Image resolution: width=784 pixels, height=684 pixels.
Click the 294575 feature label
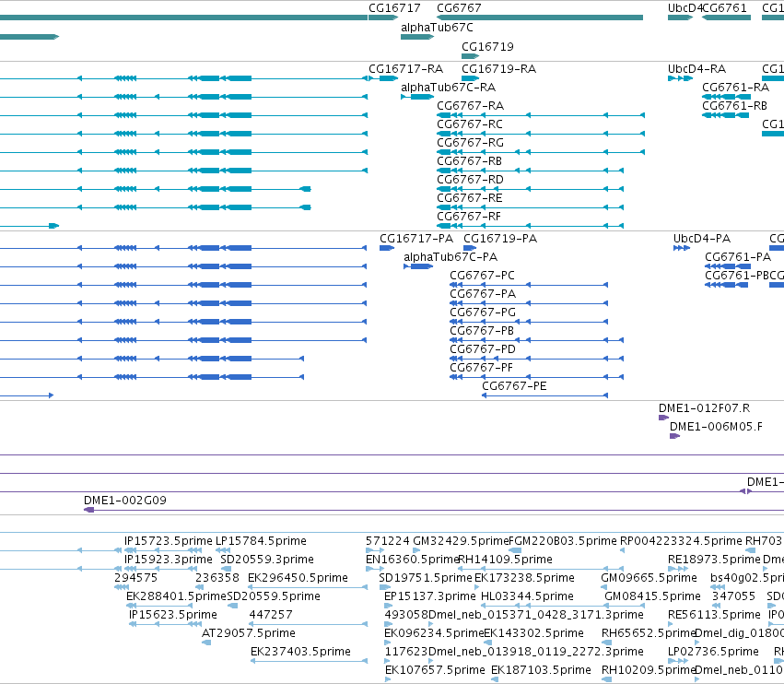(136, 577)
